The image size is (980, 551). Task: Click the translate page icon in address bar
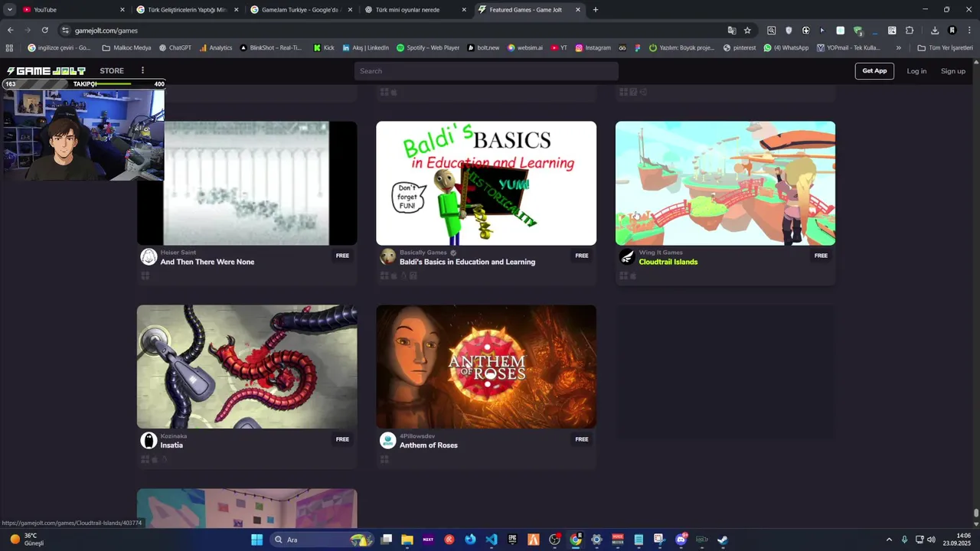tap(732, 31)
